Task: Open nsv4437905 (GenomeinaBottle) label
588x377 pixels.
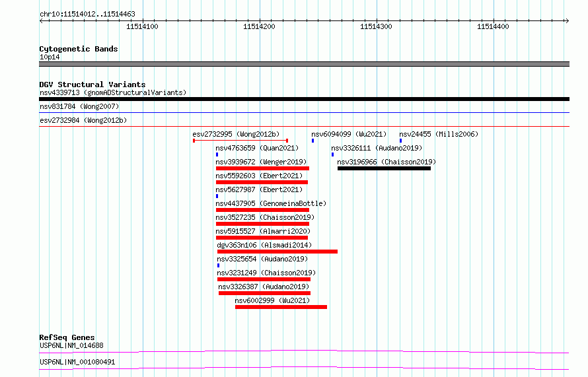Action: (271, 203)
